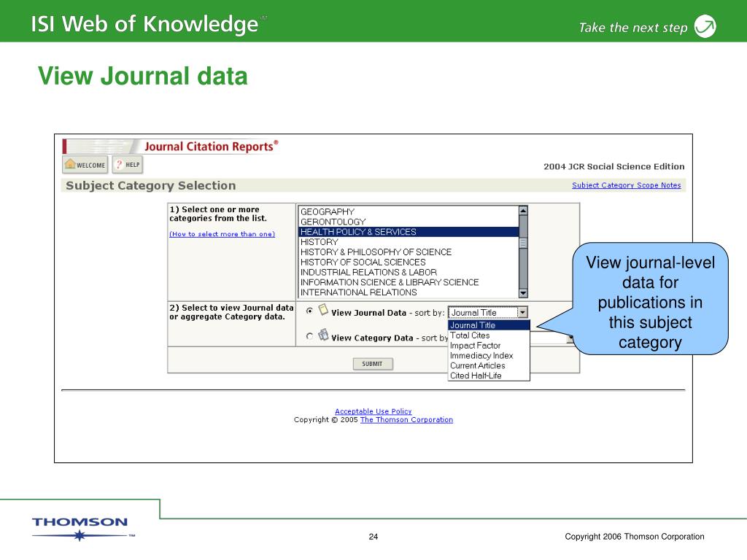Click the Journal Citation Reports logo title
Image resolution: width=747 pixels, height=560 pixels.
click(x=211, y=146)
